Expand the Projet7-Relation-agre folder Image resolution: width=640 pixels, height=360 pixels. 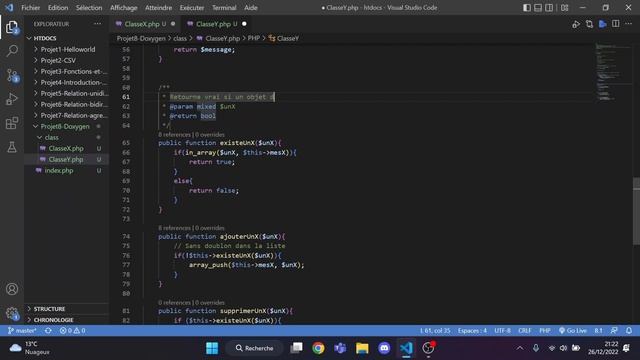pos(67,116)
